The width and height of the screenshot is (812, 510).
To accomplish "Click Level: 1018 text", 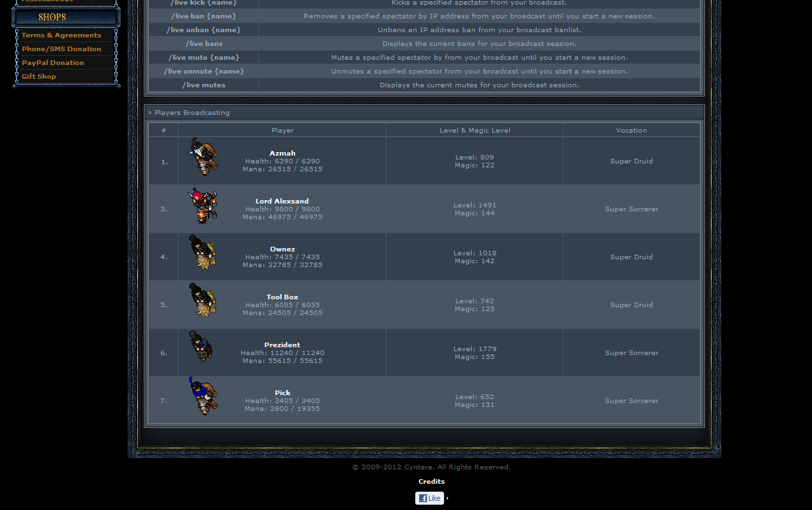I will coord(475,253).
